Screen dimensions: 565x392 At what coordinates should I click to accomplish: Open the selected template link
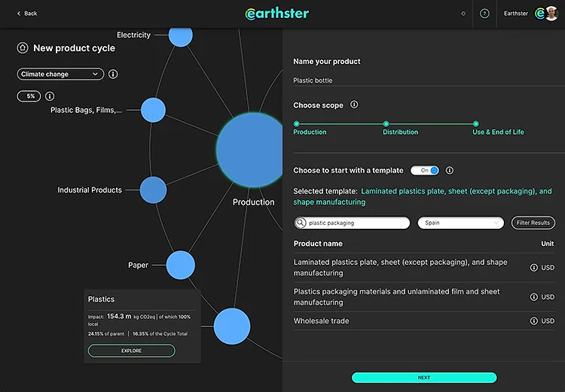(423, 196)
